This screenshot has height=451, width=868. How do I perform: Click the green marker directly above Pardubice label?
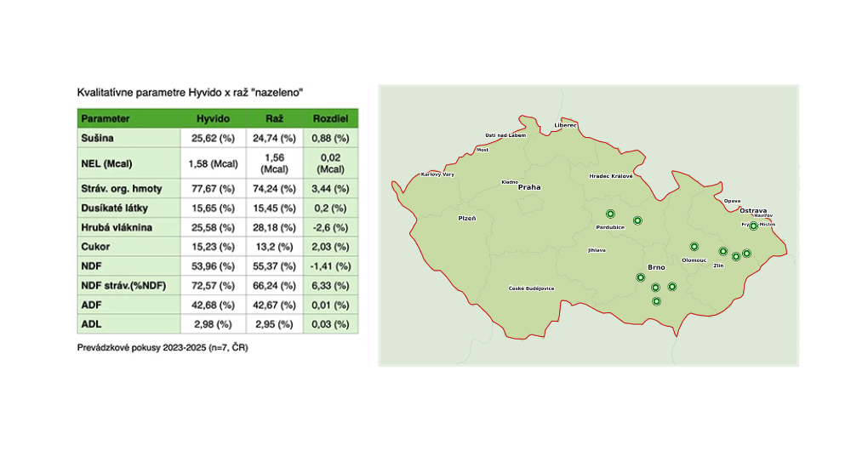610,214
